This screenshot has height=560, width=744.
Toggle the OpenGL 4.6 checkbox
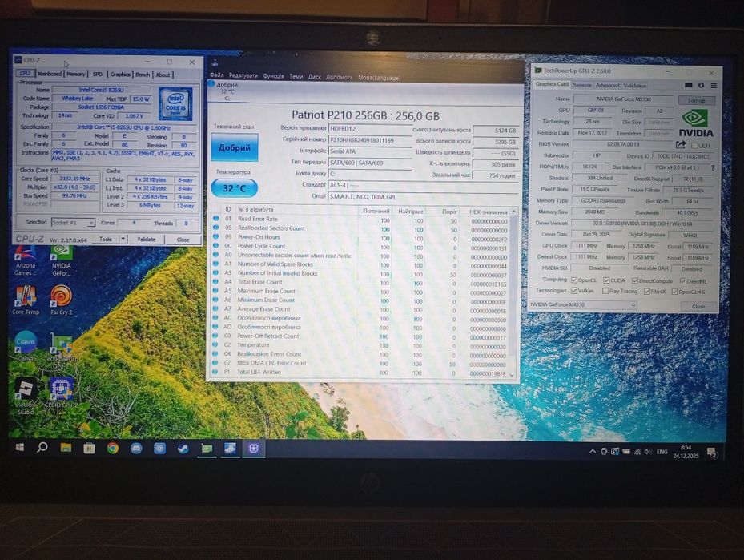coord(674,292)
